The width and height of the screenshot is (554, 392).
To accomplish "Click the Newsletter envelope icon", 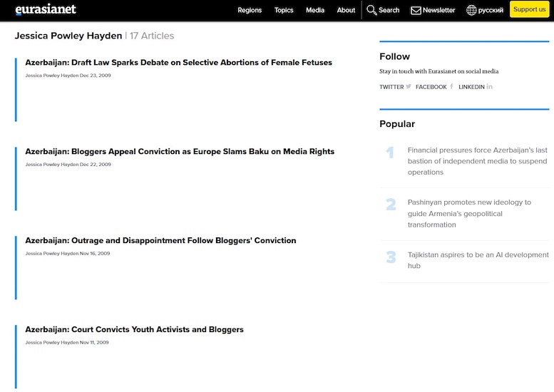I will [416, 11].
